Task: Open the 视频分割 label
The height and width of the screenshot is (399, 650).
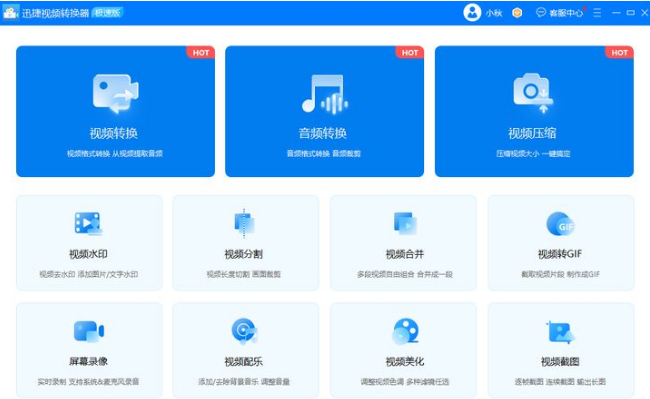Action: point(244,254)
